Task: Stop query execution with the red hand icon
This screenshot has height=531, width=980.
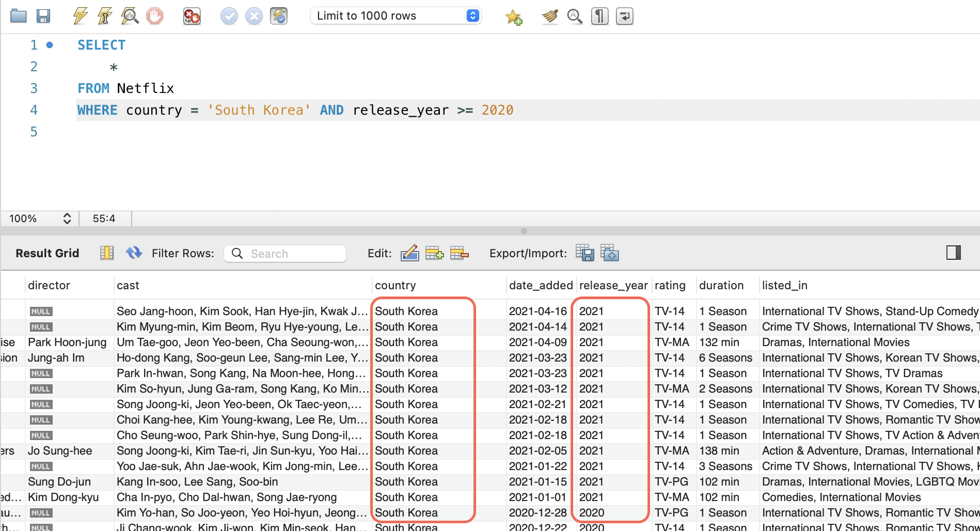Action: coord(154,16)
